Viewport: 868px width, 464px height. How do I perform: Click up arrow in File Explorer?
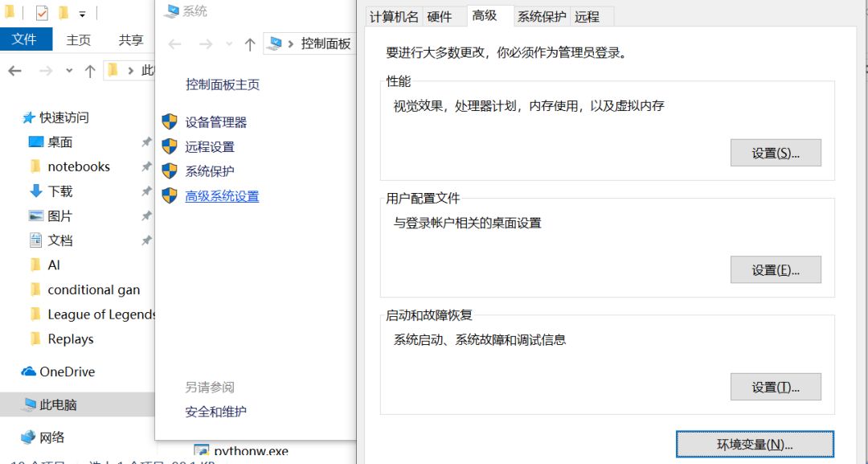(90, 71)
